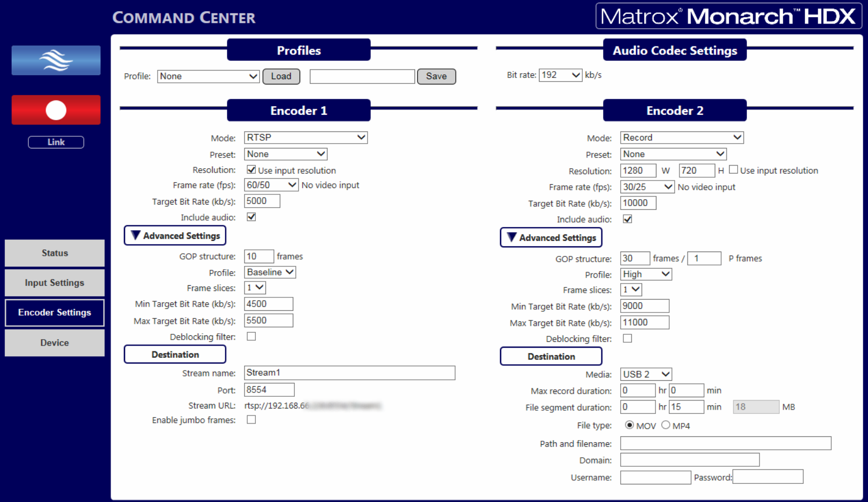Open Encoder 1 Mode dropdown showing RTSP

click(x=306, y=138)
